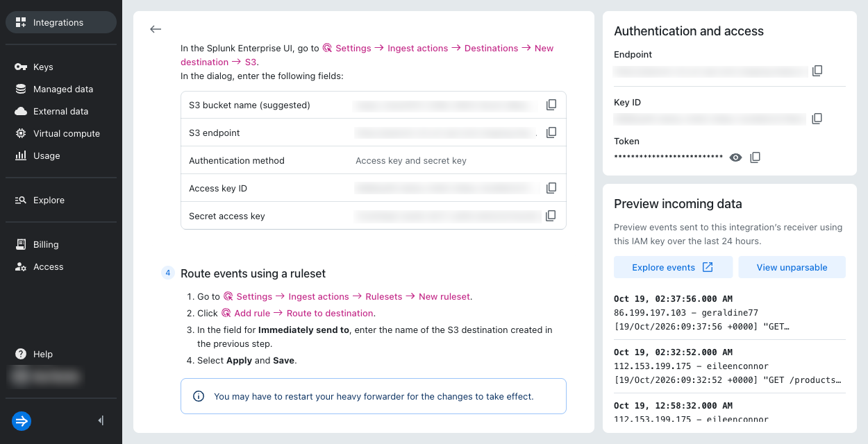Viewport: 868px width, 444px height.
Task: Select the 02:32:52 eileenconnor log event
Action: point(730,366)
